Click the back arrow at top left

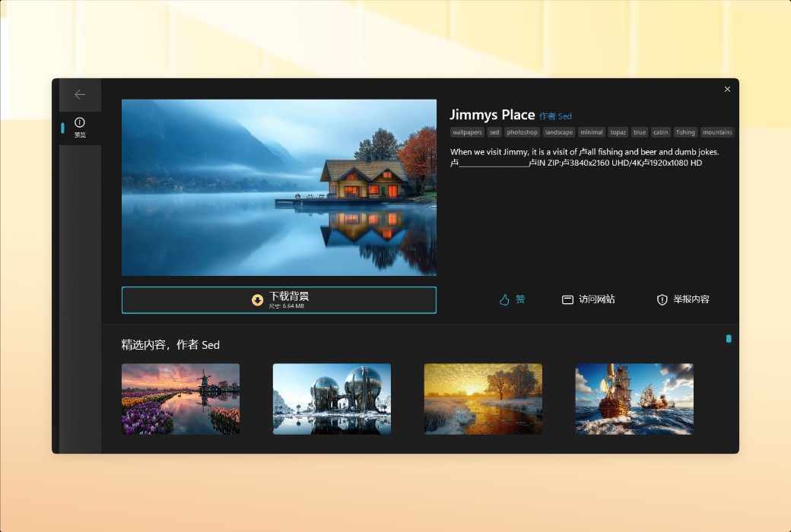coord(80,94)
